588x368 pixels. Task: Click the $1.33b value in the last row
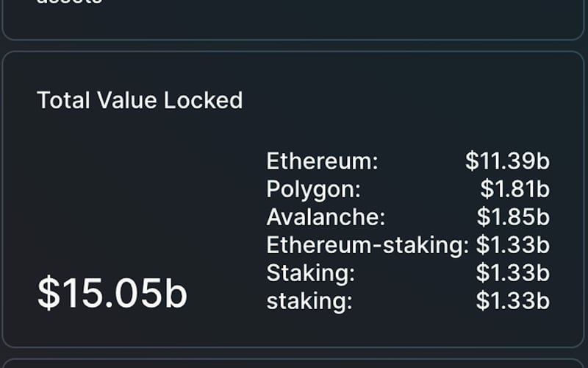513,300
